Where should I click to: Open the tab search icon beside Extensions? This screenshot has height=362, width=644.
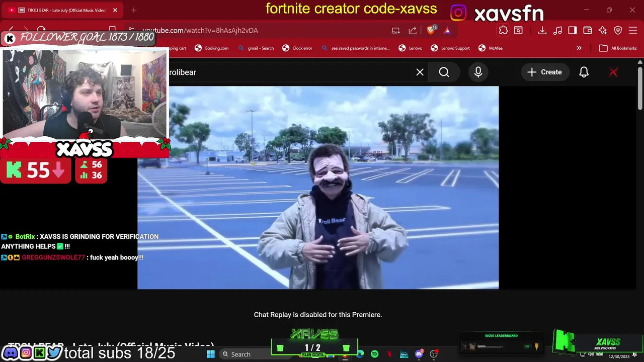(x=518, y=30)
